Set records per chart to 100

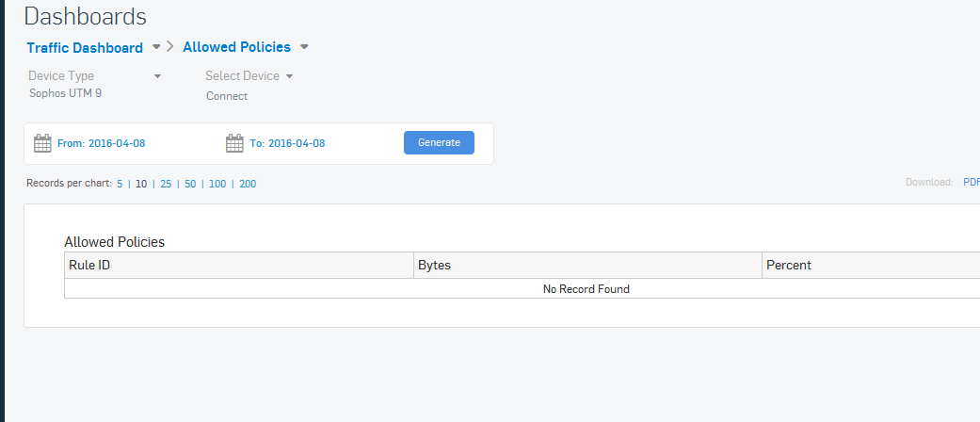[217, 185]
